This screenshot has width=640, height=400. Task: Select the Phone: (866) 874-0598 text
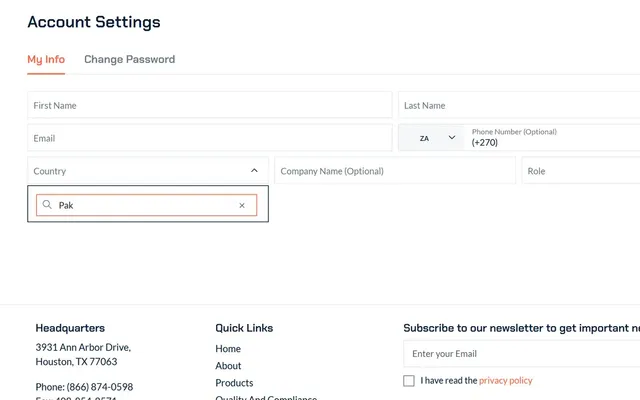tap(84, 387)
